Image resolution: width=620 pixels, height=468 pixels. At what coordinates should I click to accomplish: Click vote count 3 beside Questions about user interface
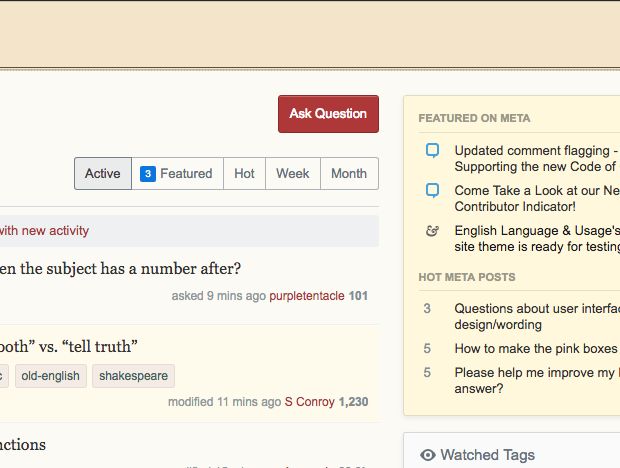click(x=427, y=309)
